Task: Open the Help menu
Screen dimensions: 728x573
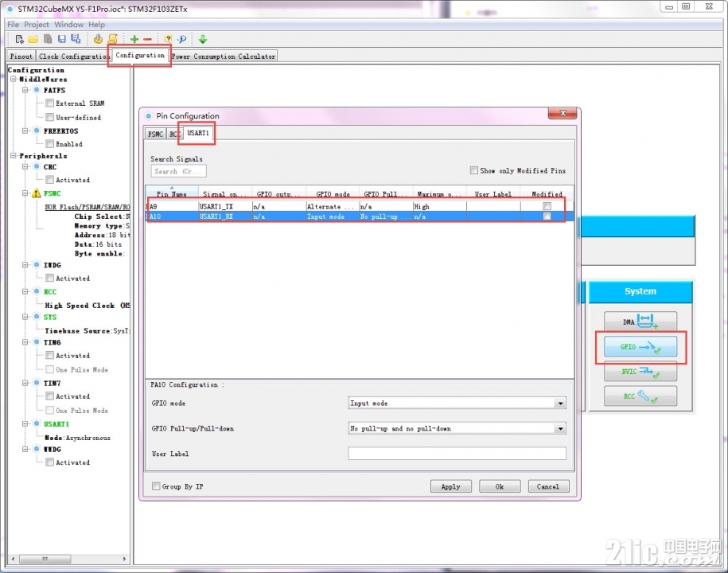Action: [96, 25]
